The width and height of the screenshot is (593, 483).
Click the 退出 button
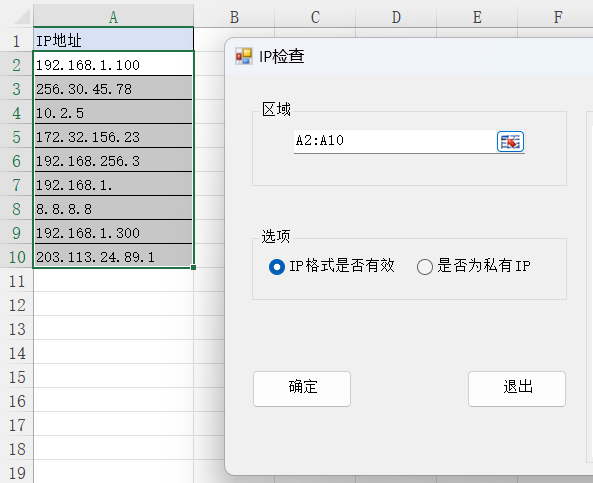pos(517,389)
